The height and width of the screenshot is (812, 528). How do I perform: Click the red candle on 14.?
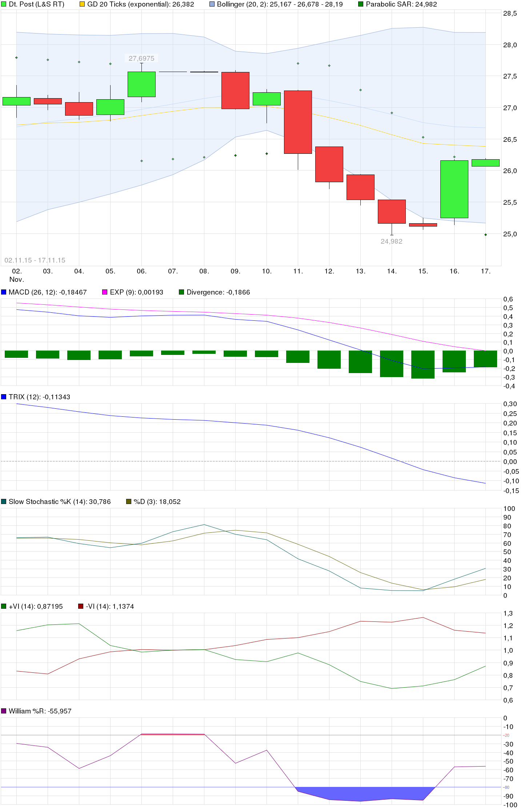[x=392, y=211]
